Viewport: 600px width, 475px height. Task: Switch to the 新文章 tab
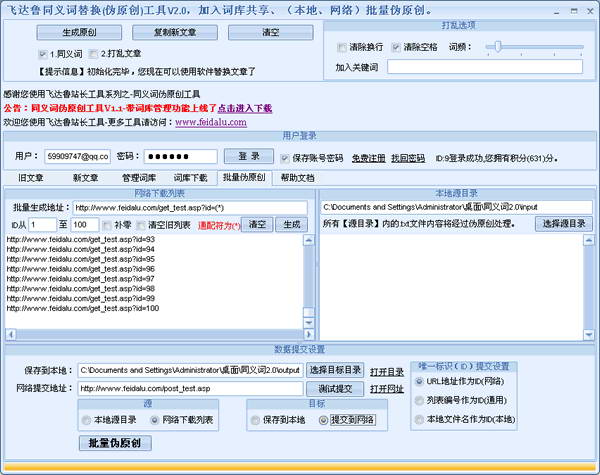[85, 178]
